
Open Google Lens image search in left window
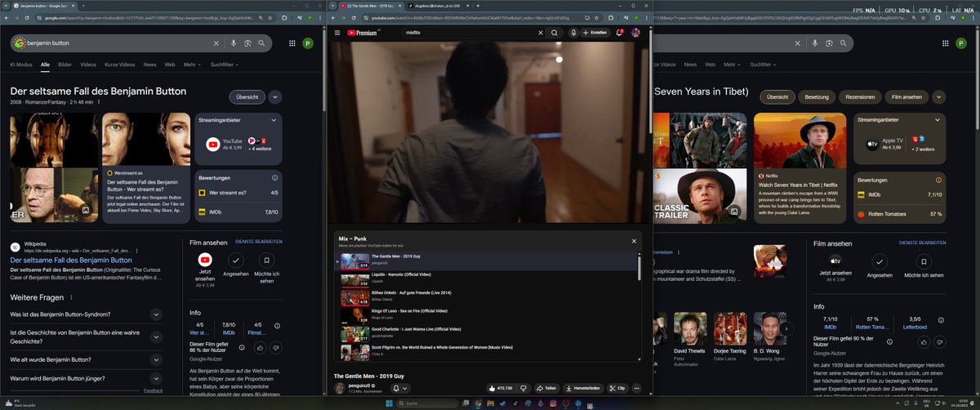coord(247,43)
